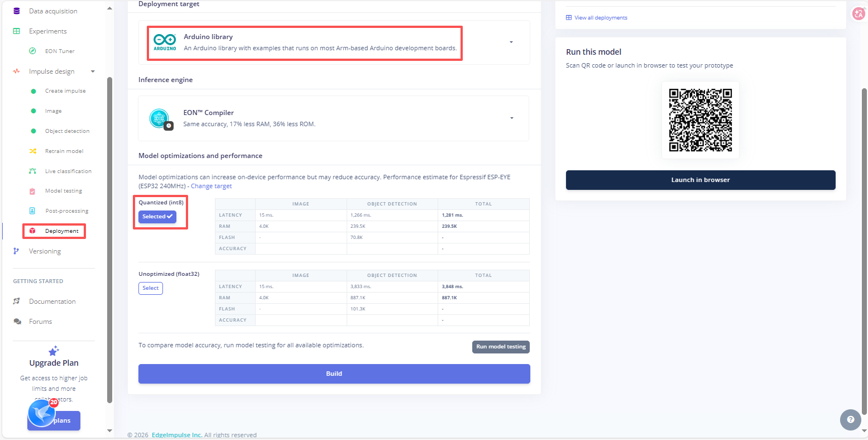Open the Image processing block
This screenshot has height=440, width=868.
(x=54, y=111)
